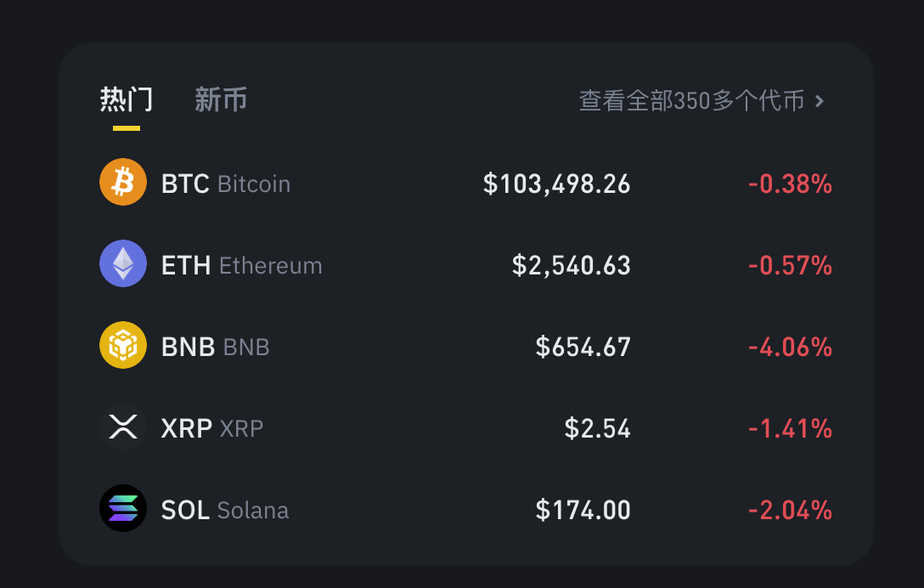This screenshot has height=588, width=924.
Task: Click the XRP logo icon
Action: pyautogui.click(x=122, y=427)
